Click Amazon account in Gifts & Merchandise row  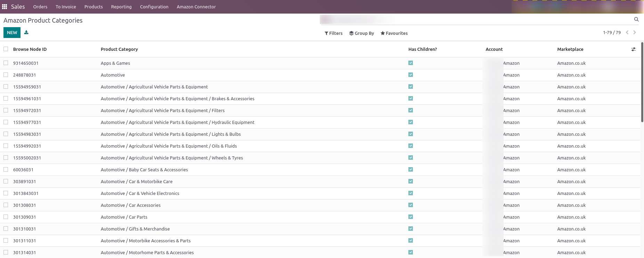click(x=511, y=229)
